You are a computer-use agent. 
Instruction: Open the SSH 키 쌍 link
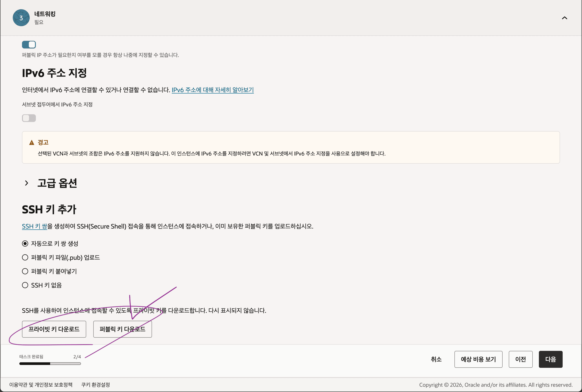coord(35,226)
